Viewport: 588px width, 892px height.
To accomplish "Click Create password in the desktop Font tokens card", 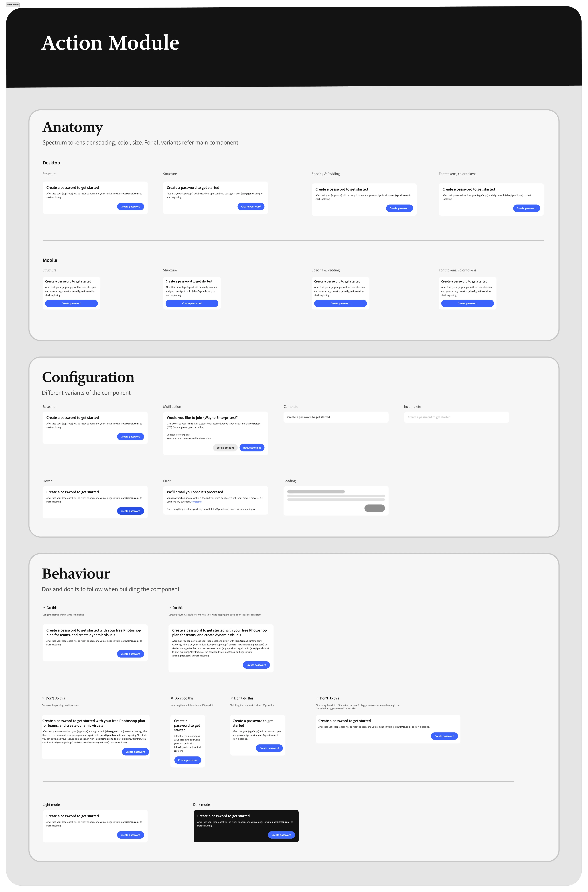I will pyautogui.click(x=527, y=208).
